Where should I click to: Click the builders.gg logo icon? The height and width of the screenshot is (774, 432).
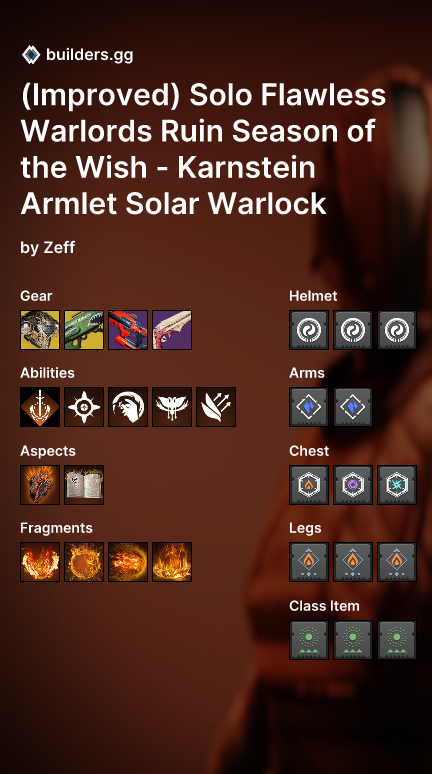pyautogui.click(x=31, y=55)
